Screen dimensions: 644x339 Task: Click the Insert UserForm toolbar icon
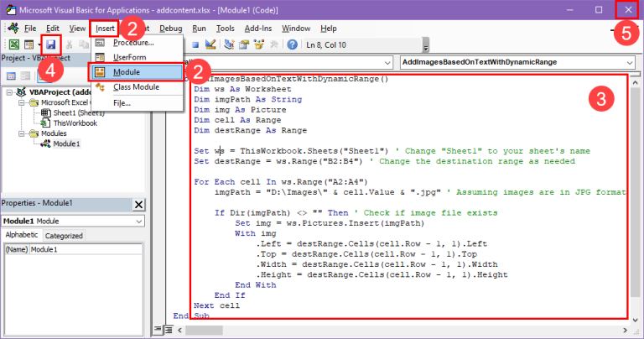point(29,44)
